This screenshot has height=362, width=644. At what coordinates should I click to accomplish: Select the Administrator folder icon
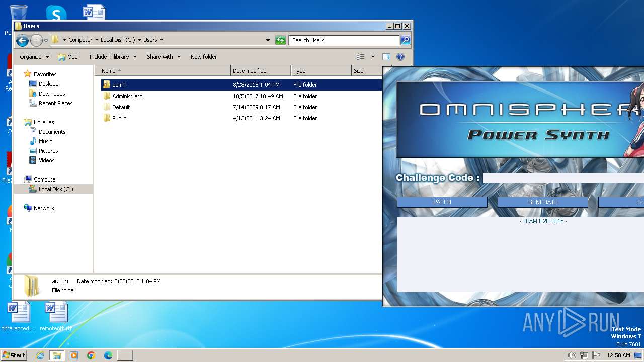(x=106, y=96)
